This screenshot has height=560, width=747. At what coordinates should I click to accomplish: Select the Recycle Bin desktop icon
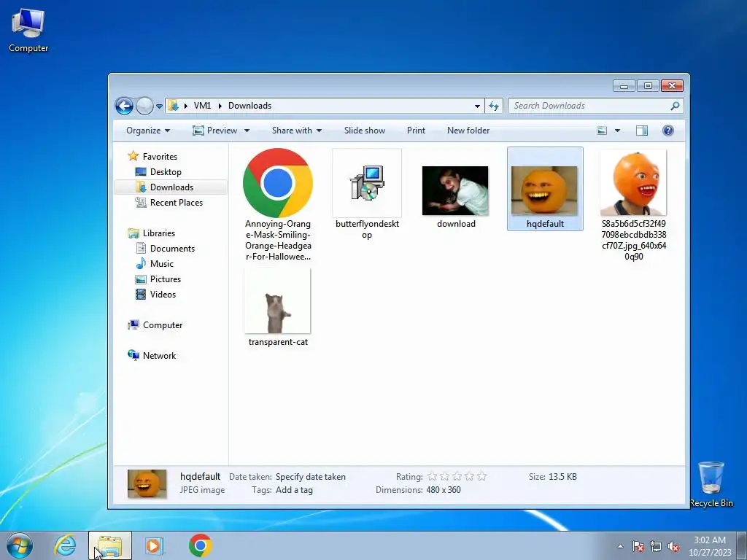pos(711,484)
